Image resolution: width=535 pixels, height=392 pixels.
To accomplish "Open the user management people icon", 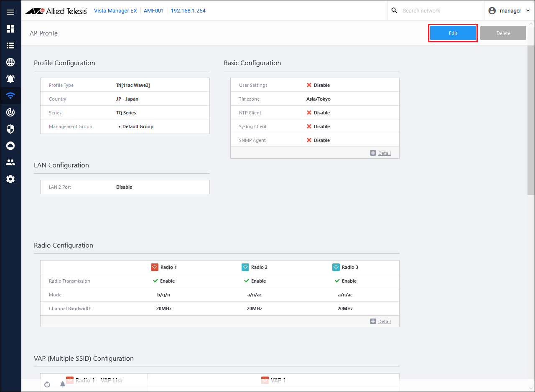I will (x=10, y=162).
